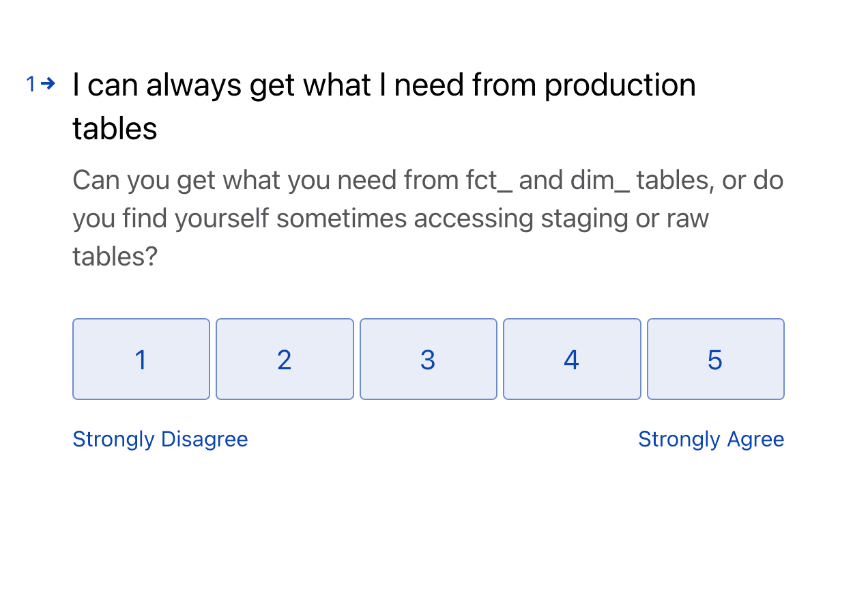Choose rating 5 for strongly agree
868x613 pixels.
click(715, 359)
